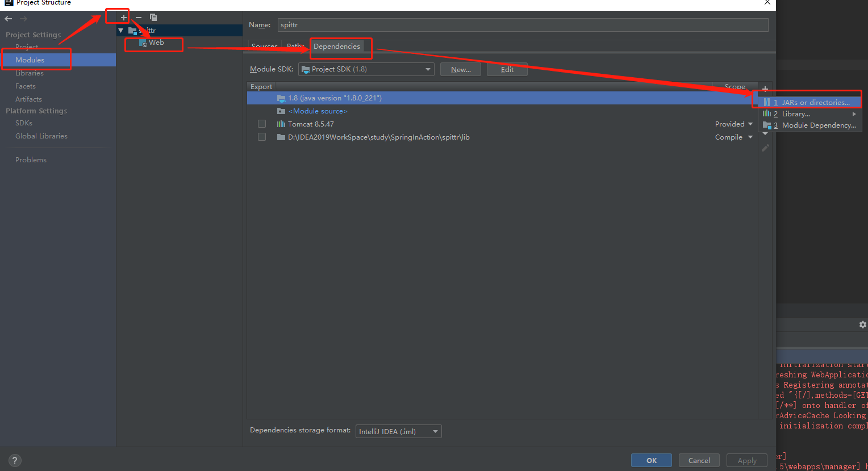The width and height of the screenshot is (868, 471).
Task: Choose Library... menu item
Action: point(810,114)
